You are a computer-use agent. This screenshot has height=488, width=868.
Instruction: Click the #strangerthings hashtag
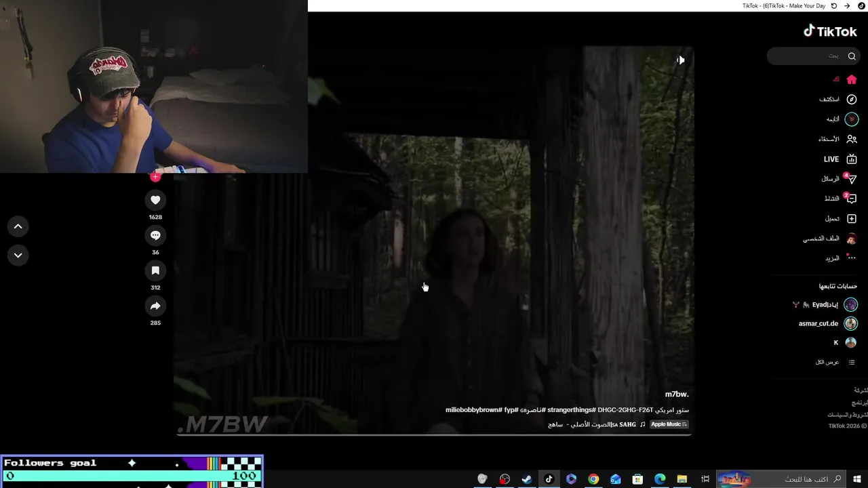[x=570, y=410]
